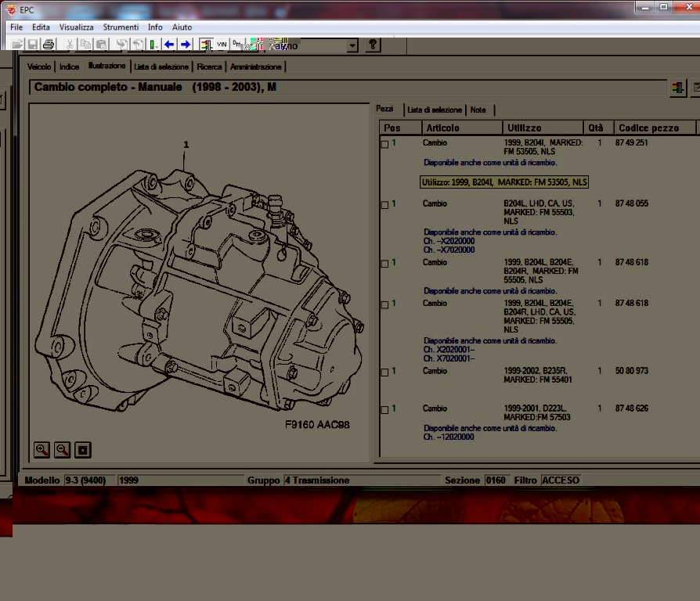Click the Sezione 0160 field
700x601 pixels.
pyautogui.click(x=496, y=480)
